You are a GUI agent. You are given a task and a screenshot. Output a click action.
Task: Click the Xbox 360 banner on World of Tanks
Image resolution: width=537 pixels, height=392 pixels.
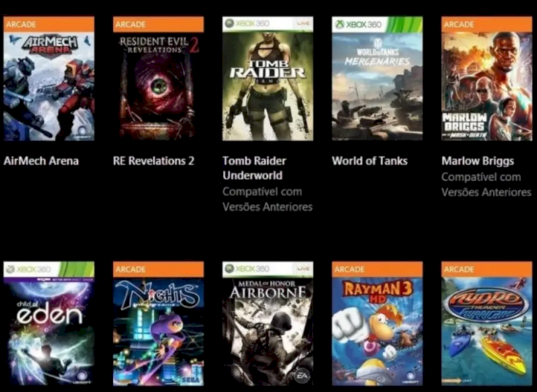pyautogui.click(x=377, y=24)
